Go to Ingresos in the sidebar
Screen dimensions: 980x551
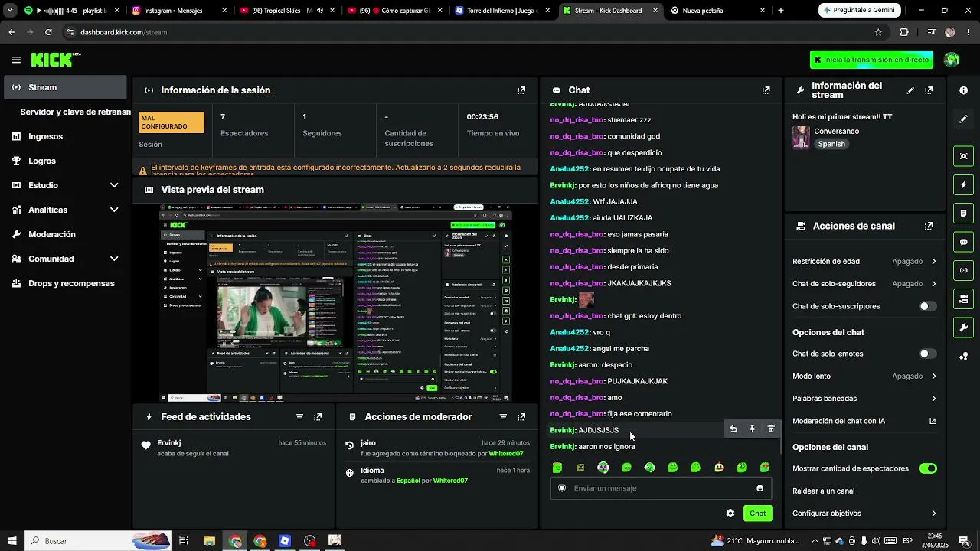(65, 136)
